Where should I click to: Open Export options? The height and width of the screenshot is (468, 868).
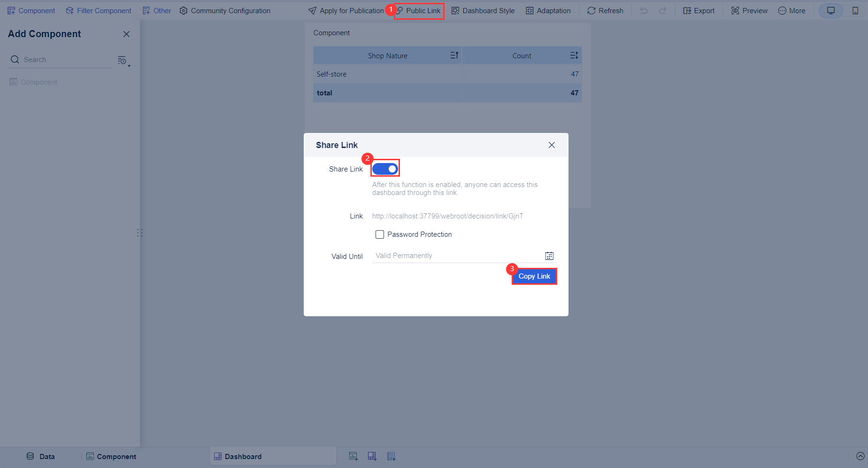click(699, 10)
